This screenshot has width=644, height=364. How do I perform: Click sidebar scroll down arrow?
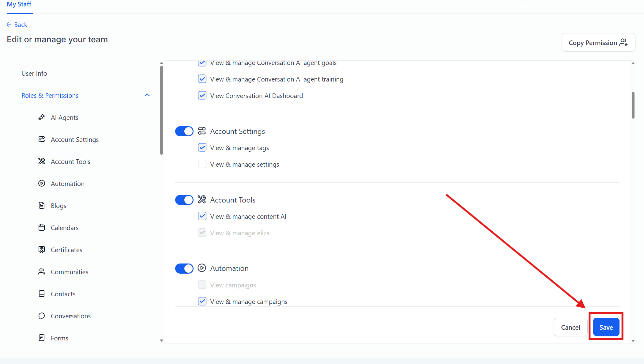(x=161, y=340)
